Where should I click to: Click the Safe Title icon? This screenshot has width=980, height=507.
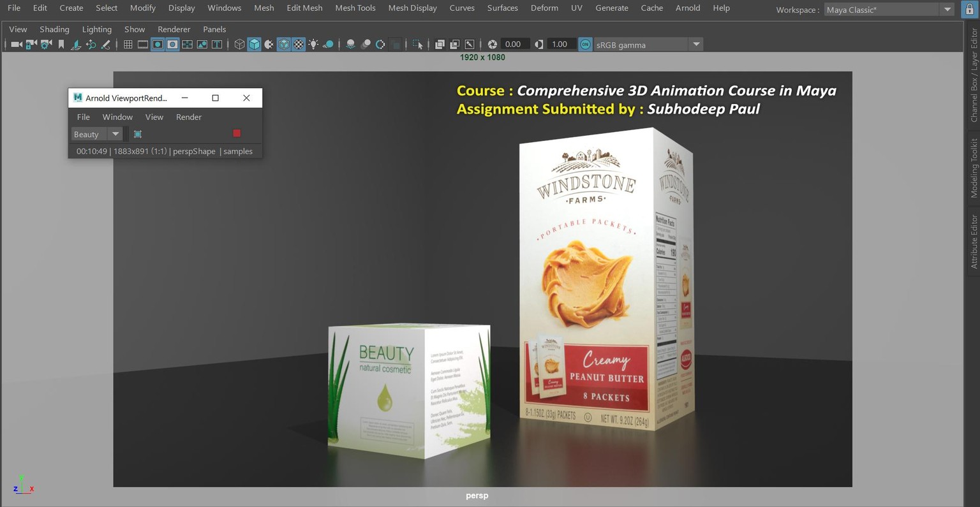click(x=217, y=45)
